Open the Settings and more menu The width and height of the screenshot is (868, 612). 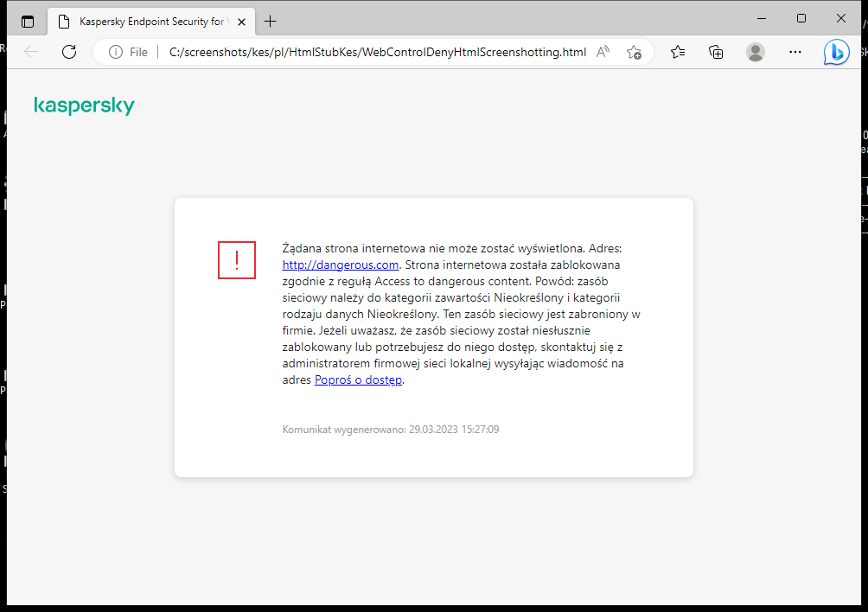795,52
